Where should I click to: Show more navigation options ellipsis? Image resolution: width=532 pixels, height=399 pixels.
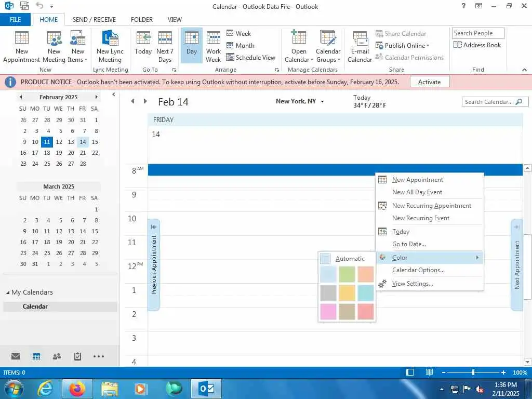(98, 356)
